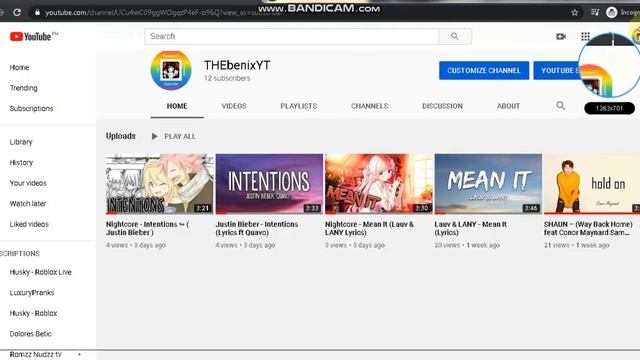Switch to the HOME tab
Viewport: 640px width, 360px height.
(177, 106)
